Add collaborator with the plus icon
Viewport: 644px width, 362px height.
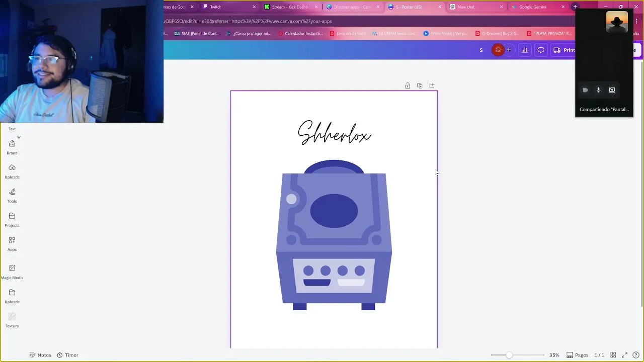coord(509,50)
